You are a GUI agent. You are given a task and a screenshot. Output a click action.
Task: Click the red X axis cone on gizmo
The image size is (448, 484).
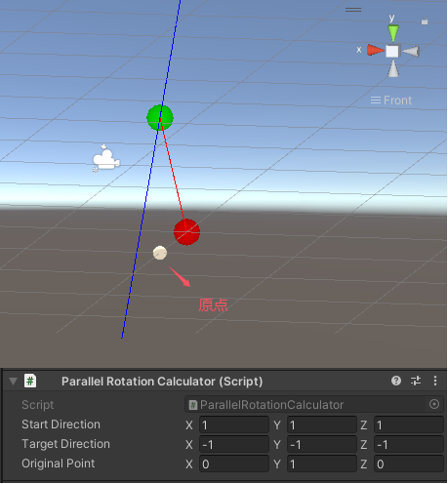tap(376, 51)
